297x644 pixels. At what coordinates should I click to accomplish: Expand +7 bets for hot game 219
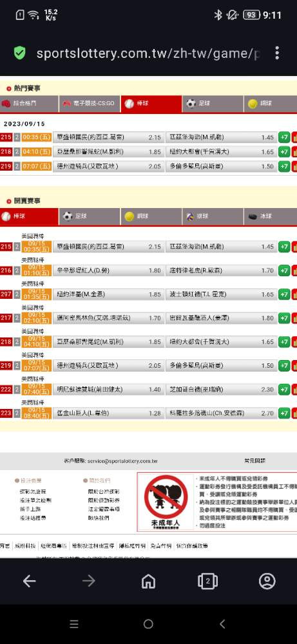[284, 166]
